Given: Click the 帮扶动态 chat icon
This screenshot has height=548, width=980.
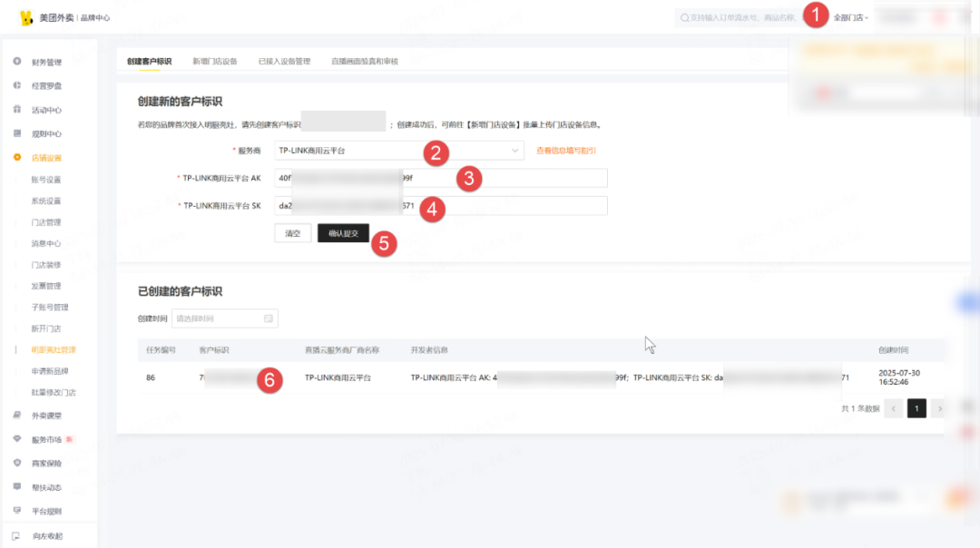Looking at the screenshot, I should [x=17, y=487].
